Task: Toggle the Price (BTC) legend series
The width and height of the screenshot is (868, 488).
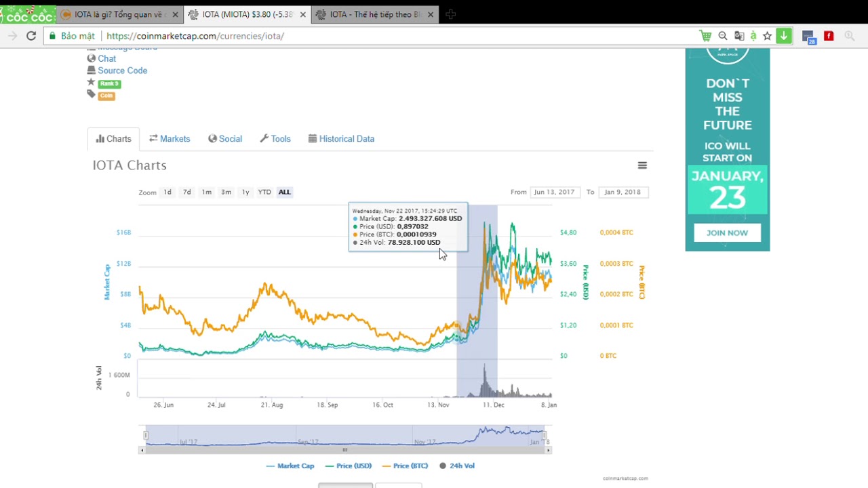Action: pos(406,466)
